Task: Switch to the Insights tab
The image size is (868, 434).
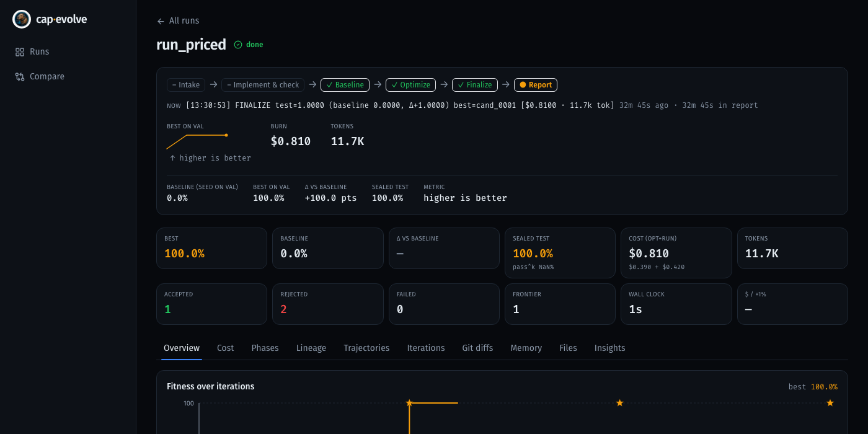Action: coord(610,348)
